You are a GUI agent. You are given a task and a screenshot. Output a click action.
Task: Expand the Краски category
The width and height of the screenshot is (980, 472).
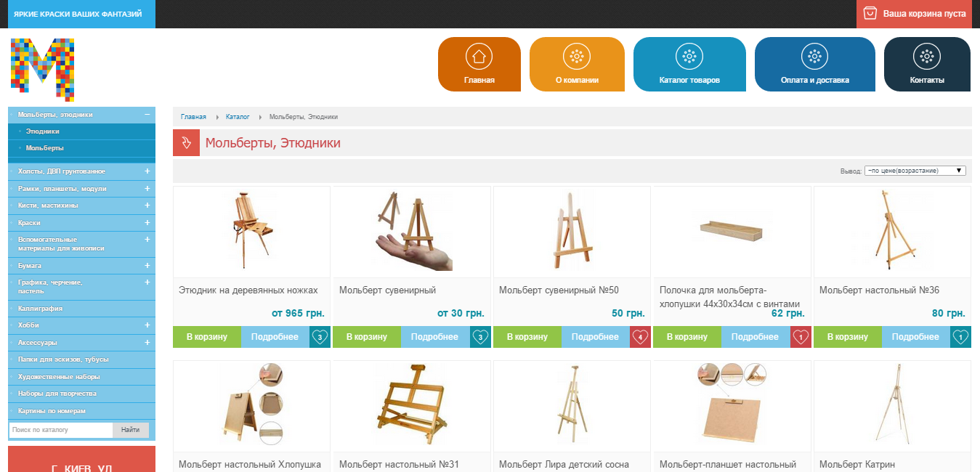(x=147, y=222)
